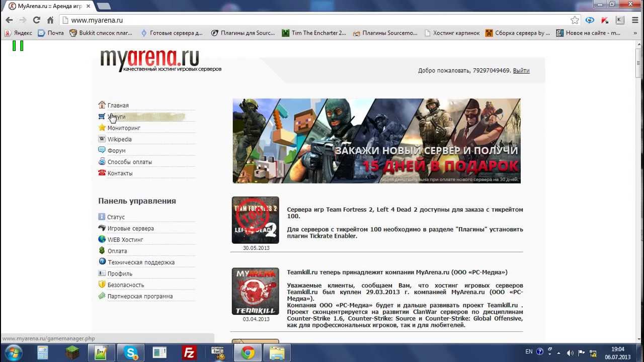
Task: Open the Хостинг картинок bookmark
Action: tap(452, 33)
